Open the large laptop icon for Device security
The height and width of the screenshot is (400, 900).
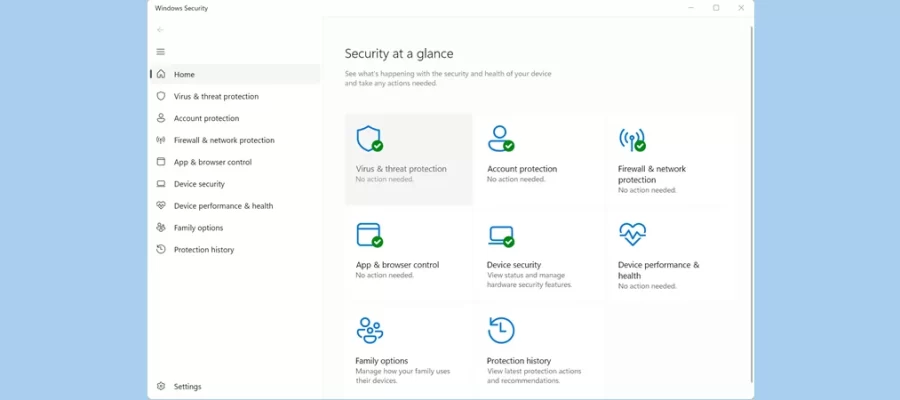click(x=501, y=236)
